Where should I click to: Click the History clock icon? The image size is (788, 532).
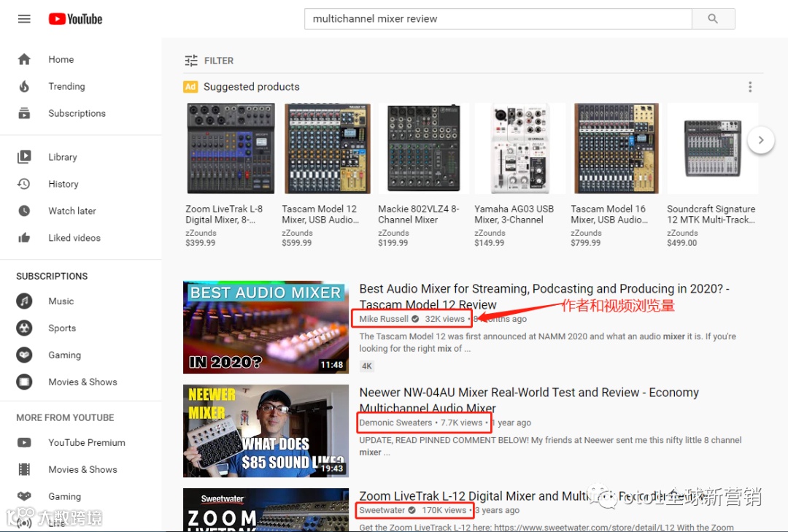pos(24,184)
